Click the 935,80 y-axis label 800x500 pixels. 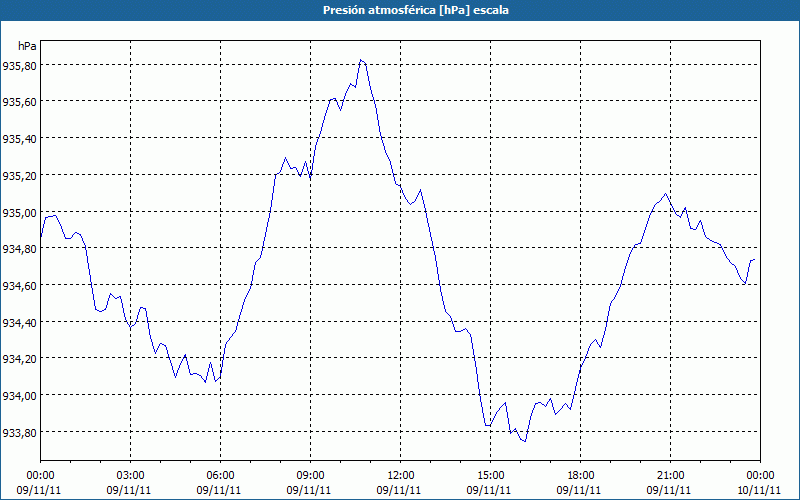point(20,65)
